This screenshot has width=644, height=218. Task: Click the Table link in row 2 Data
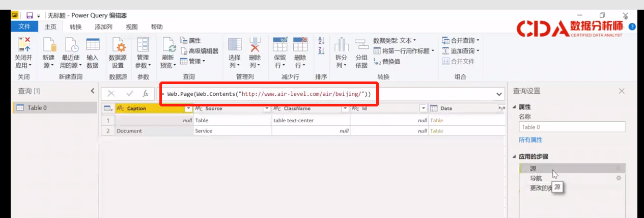tap(436, 131)
